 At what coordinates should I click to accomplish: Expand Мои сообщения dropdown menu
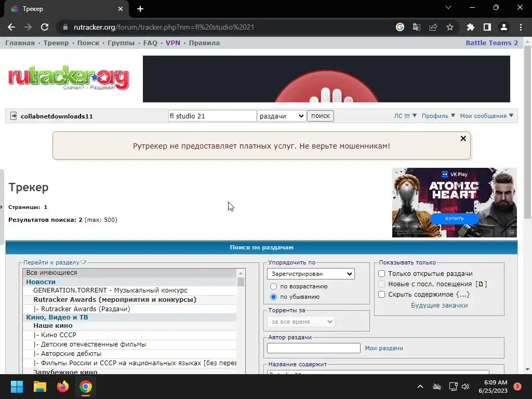pos(486,116)
